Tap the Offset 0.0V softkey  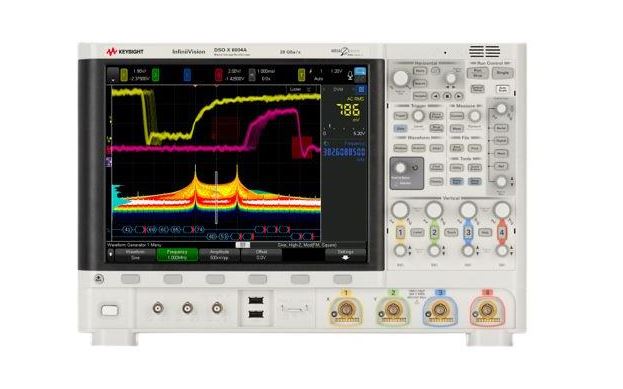tap(261, 255)
